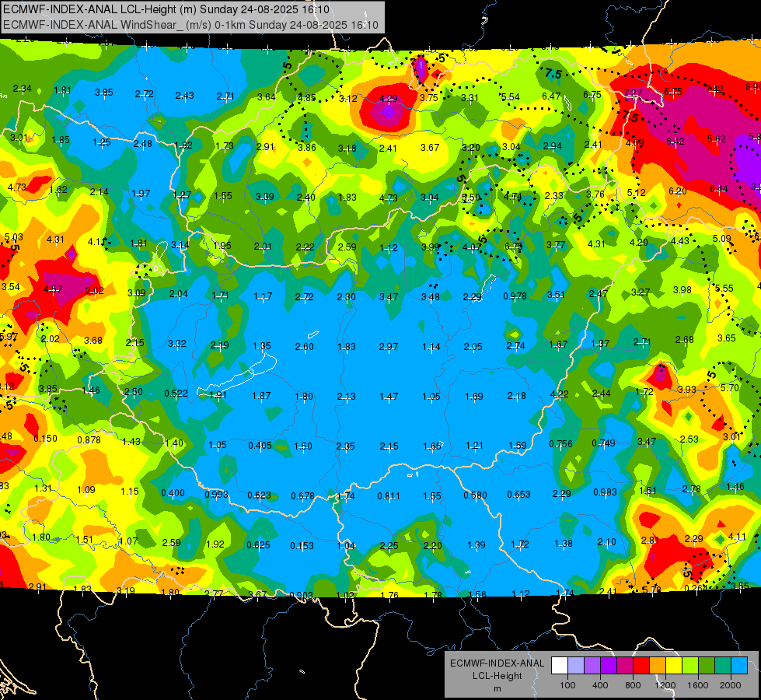Screen dimensions: 761x700
Task: Choose the sky blue legend swatch
Action: tap(740, 665)
